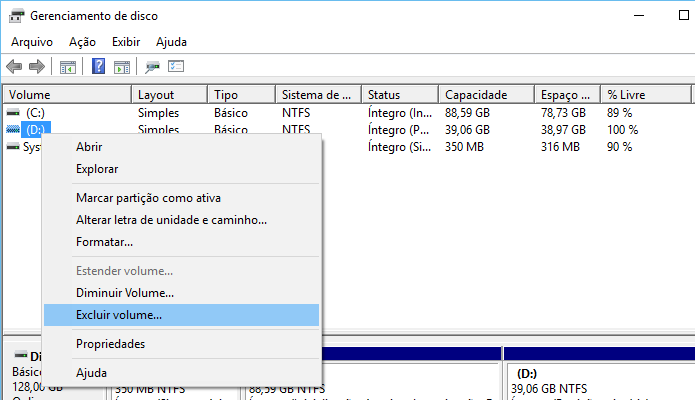Open the Arquivo menu
Image resolution: width=695 pixels, height=400 pixels.
(32, 42)
